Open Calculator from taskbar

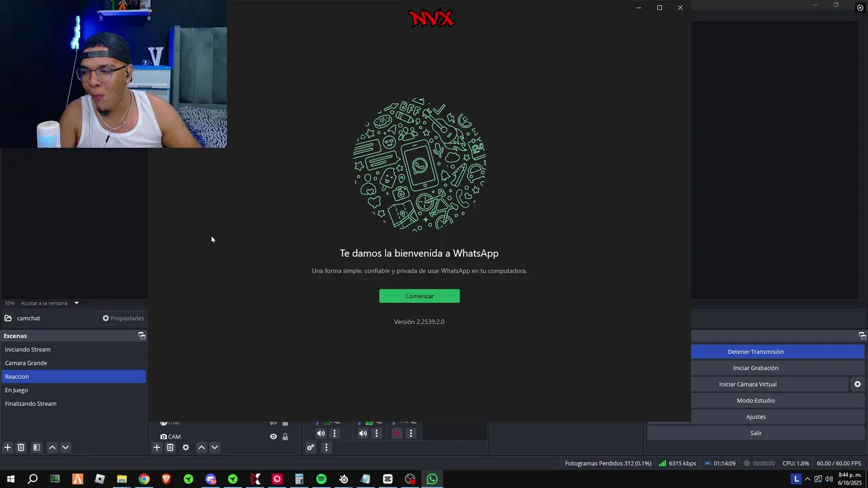pyautogui.click(x=299, y=479)
